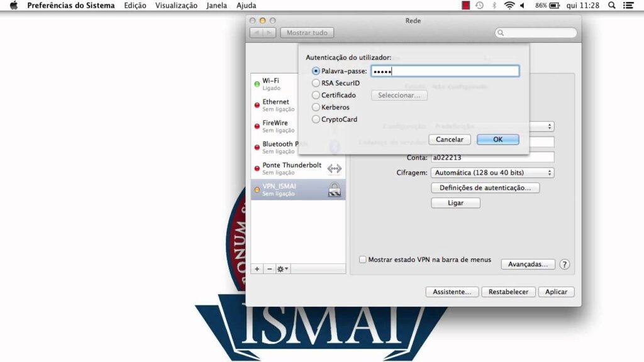Click the Wi-Fi status icon in menu bar
This screenshot has height=362, width=644.
[509, 5]
